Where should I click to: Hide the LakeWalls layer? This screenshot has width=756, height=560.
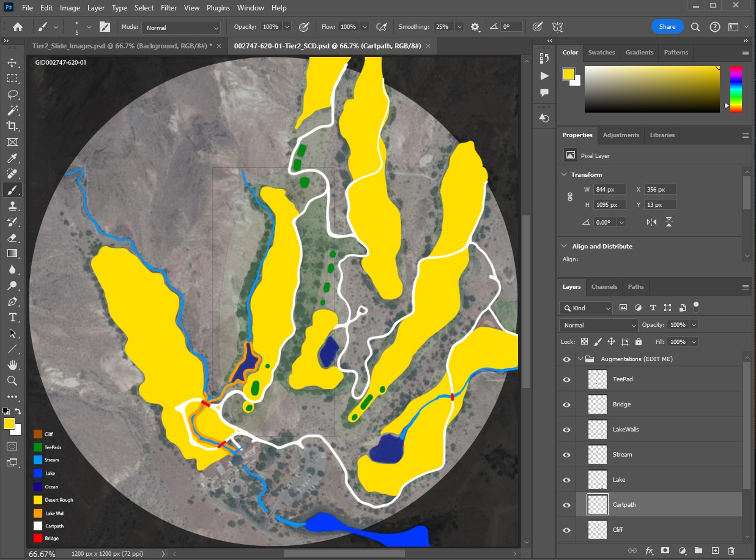566,430
